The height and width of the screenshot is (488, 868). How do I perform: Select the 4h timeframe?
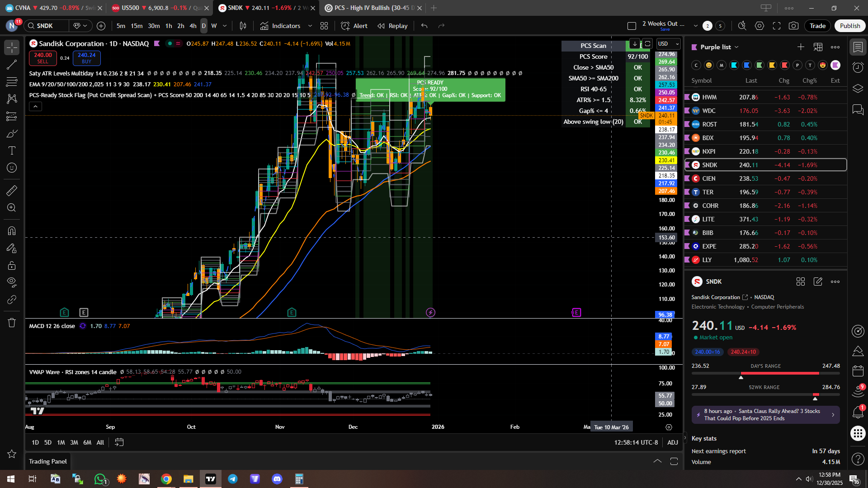(193, 26)
